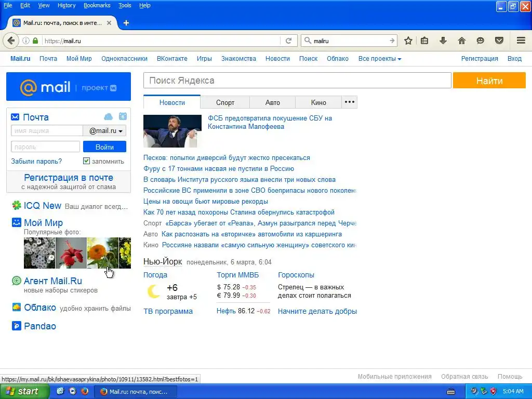The height and width of the screenshot is (399, 532).
Task: Open headline about Песков диверсий
Action: pos(227,158)
